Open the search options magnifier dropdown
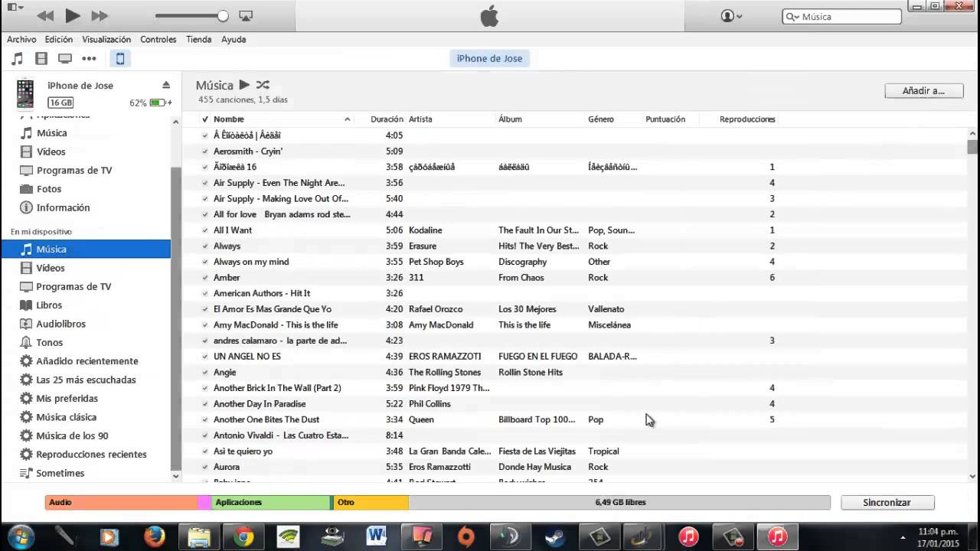The width and height of the screenshot is (980, 551). (793, 16)
